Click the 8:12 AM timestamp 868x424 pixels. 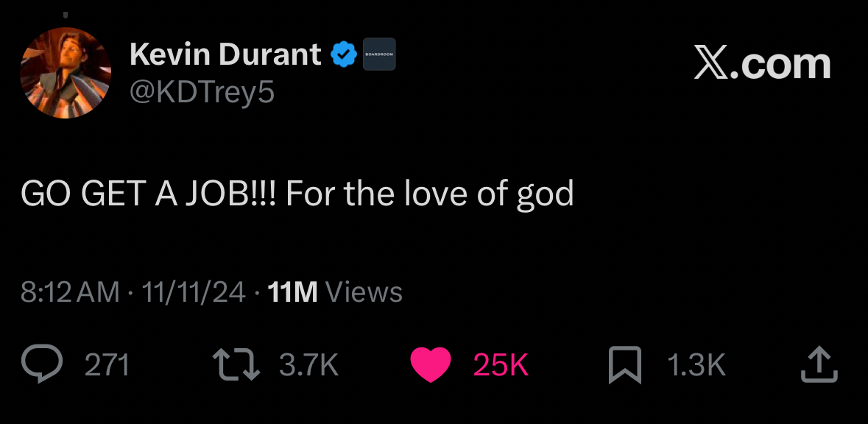click(70, 292)
